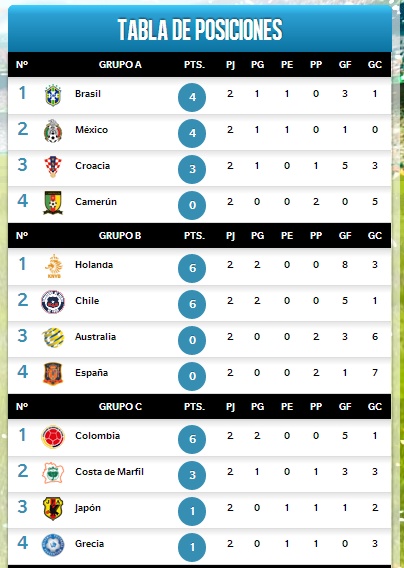Click the Japón team badge
The height and width of the screenshot is (568, 404).
pos(53,509)
